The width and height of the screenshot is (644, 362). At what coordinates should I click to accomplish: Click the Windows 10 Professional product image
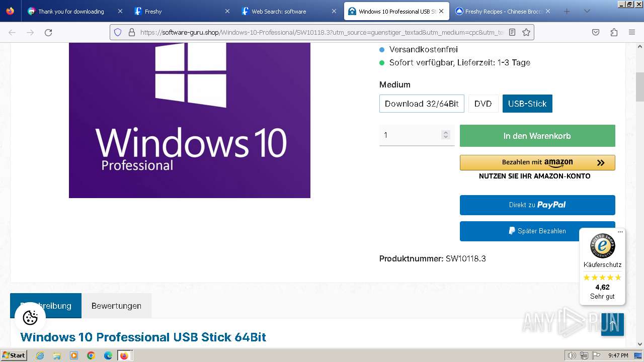[190, 120]
